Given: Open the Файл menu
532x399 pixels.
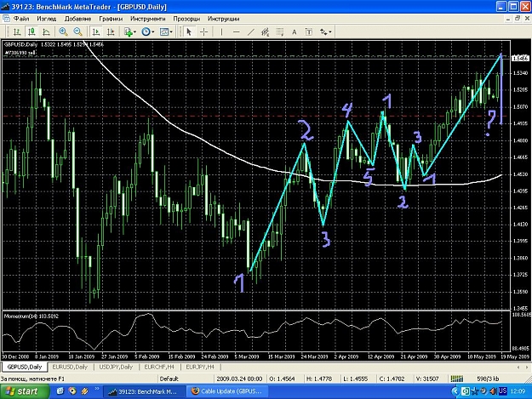Looking at the screenshot, I should pyautogui.click(x=21, y=19).
